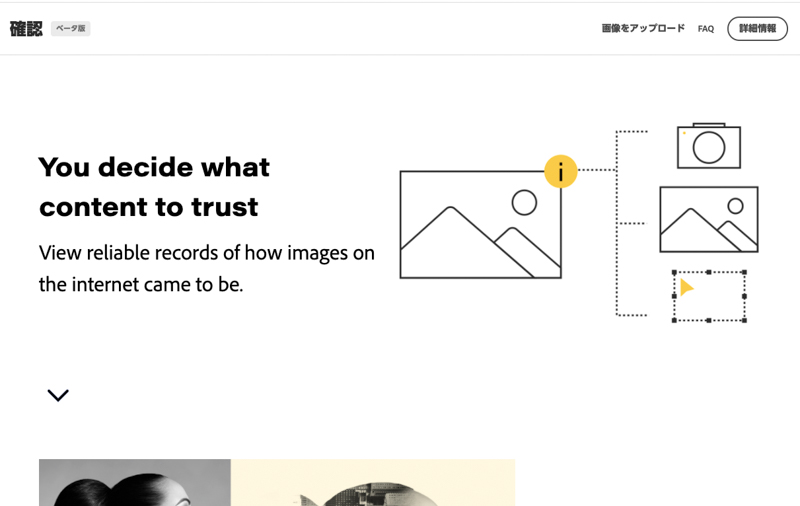The width and height of the screenshot is (800, 506).
Task: Open the FAQ menu link
Action: click(706, 29)
